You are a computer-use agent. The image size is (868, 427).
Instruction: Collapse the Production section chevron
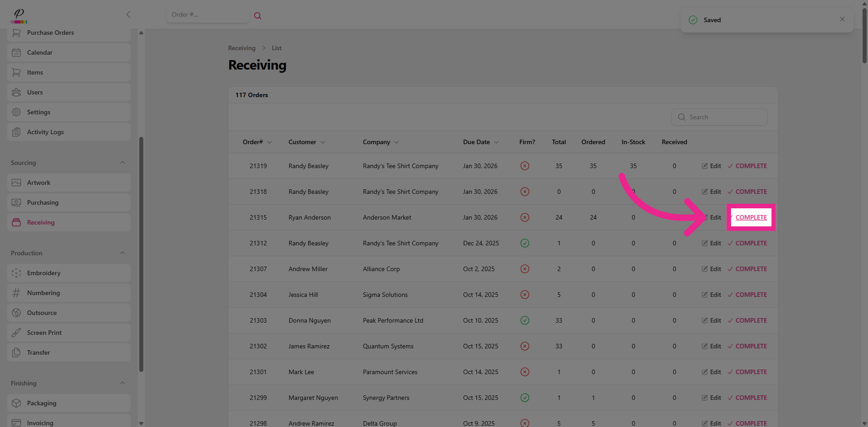coord(123,253)
